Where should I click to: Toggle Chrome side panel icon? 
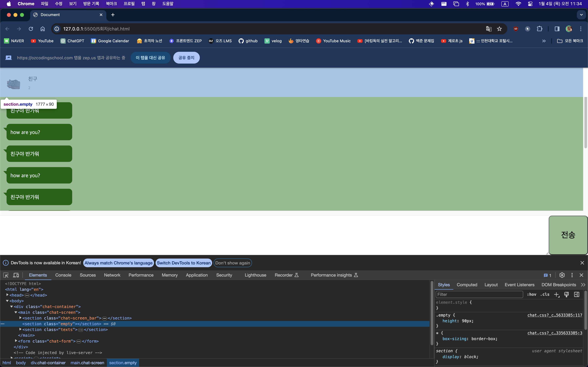(557, 29)
